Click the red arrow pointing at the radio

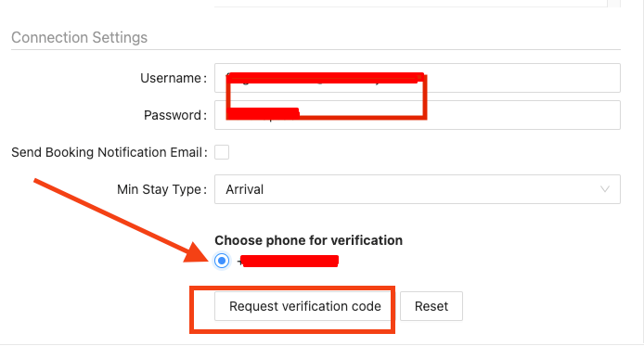tap(122, 221)
